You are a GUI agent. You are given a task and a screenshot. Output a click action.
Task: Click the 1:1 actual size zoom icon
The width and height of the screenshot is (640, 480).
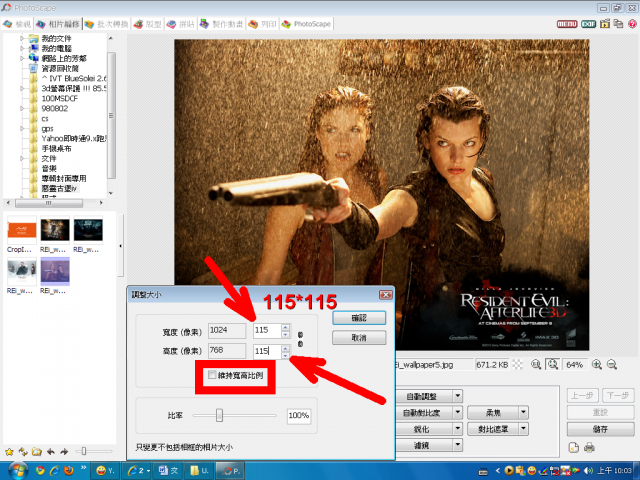click(536, 364)
